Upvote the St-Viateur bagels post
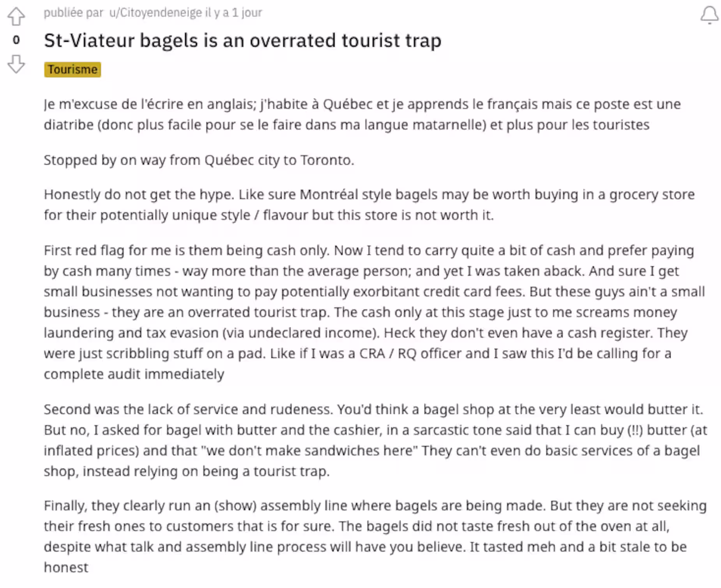Viewport: 721px width, 588px height. (16, 16)
